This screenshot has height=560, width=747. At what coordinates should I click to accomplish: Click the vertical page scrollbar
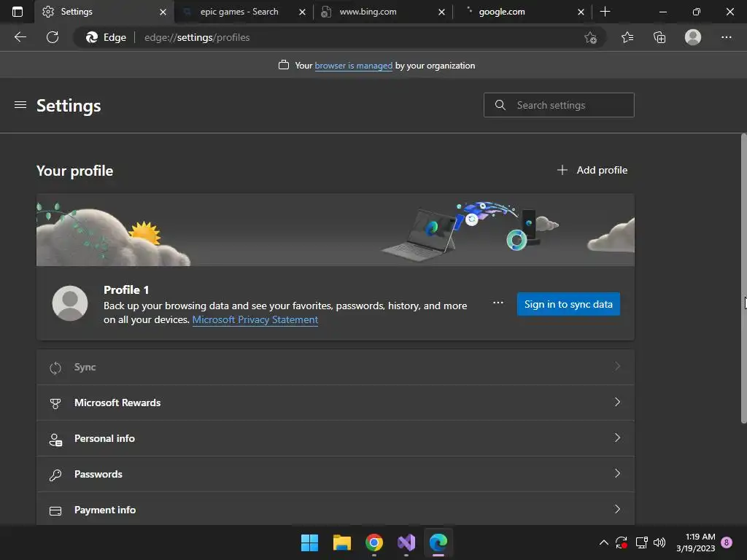pyautogui.click(x=743, y=279)
